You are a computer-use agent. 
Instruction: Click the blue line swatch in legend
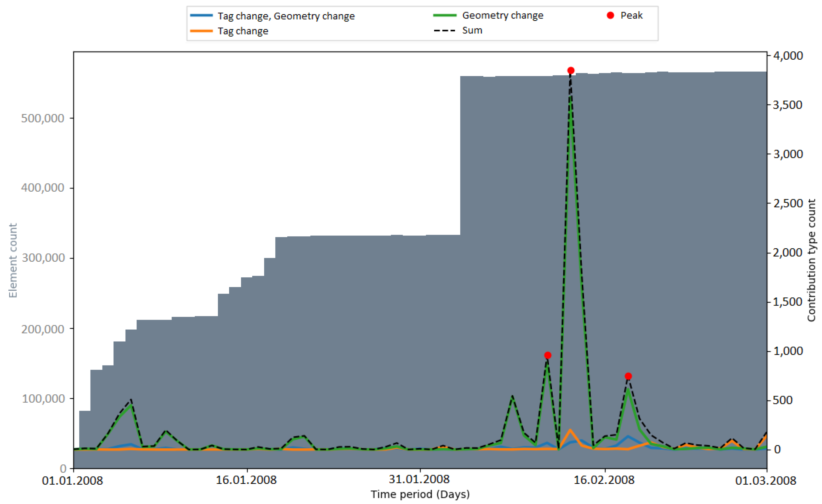tap(201, 15)
